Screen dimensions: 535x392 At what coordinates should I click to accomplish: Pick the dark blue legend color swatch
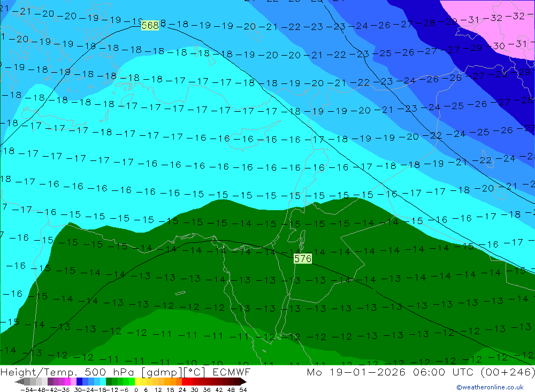pos(79,381)
